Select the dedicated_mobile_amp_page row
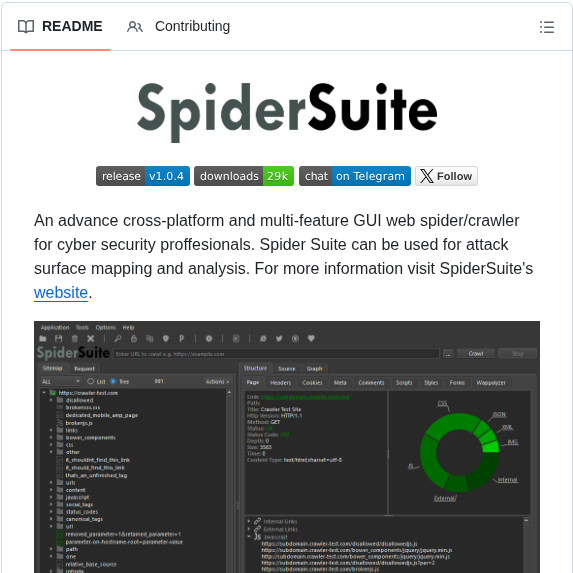This screenshot has width=573, height=573. [x=101, y=415]
